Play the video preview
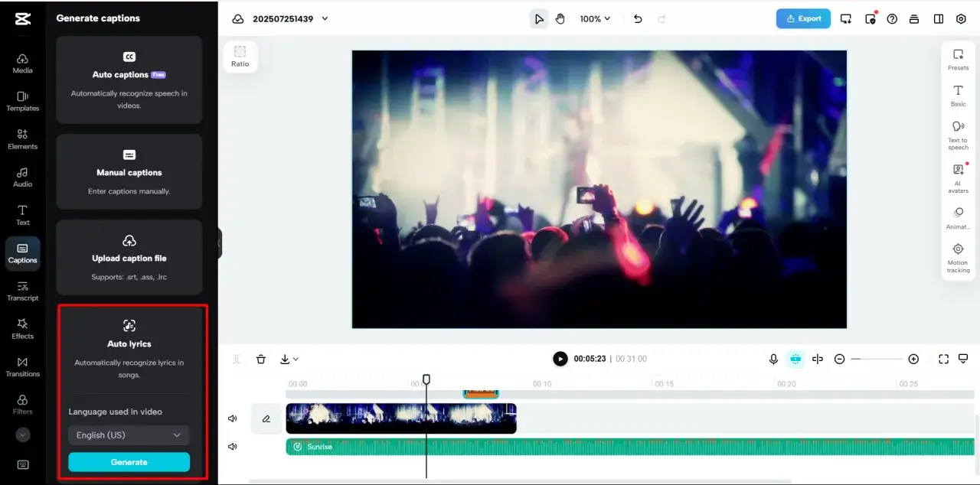The width and height of the screenshot is (980, 485). coord(560,359)
